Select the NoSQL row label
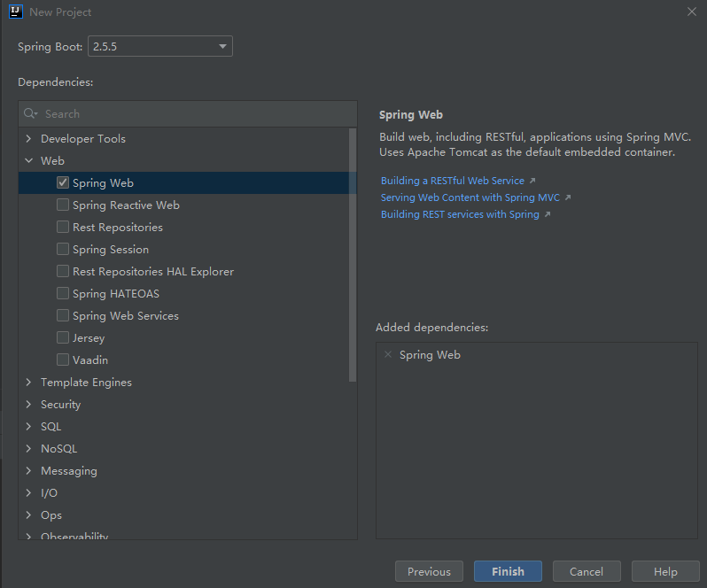This screenshot has width=707, height=588. [x=59, y=449]
